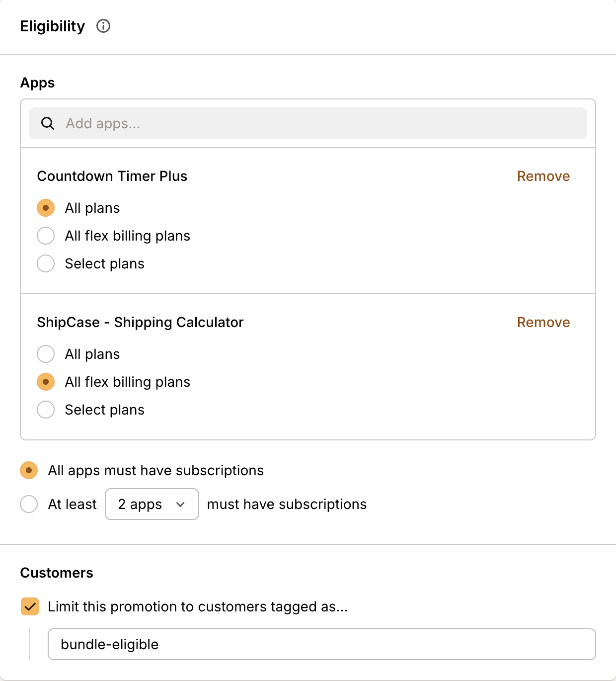Select the At least radio option
The height and width of the screenshot is (681, 616).
[29, 504]
